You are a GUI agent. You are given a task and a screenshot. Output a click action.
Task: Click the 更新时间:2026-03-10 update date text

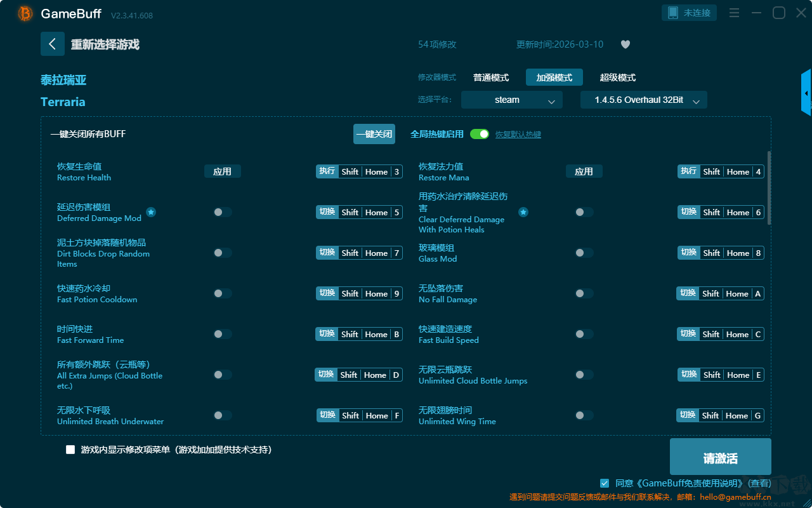point(560,44)
